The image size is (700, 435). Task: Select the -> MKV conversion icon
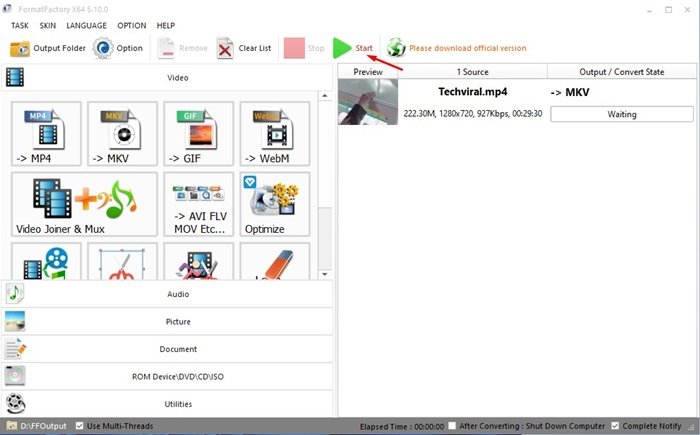[122, 134]
